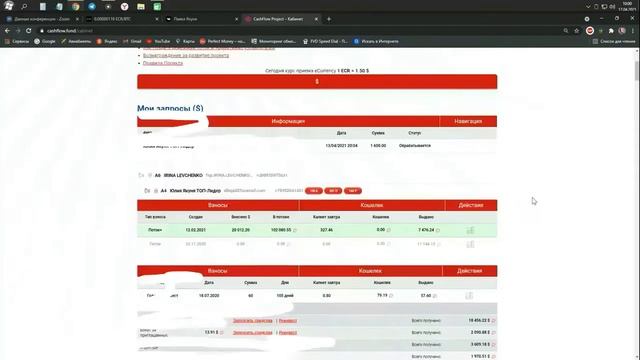Open the second link in the bullet list
This screenshot has width=640, height=360.
click(x=186, y=55)
